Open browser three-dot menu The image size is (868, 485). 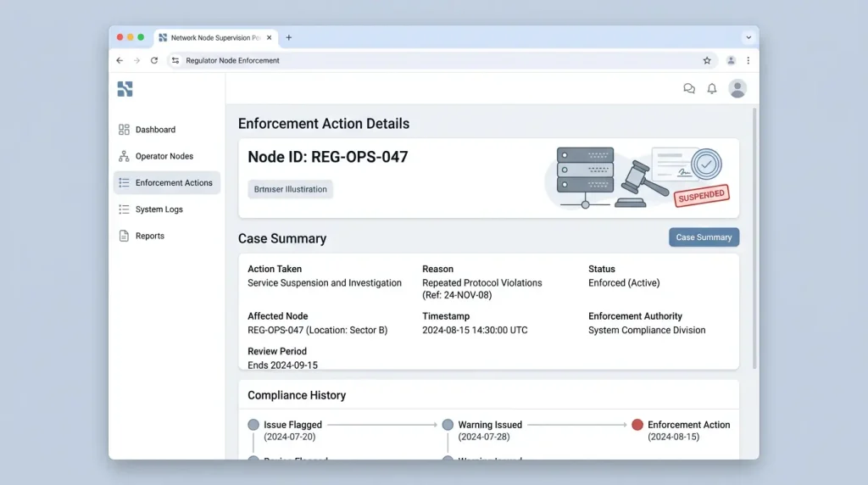[748, 60]
